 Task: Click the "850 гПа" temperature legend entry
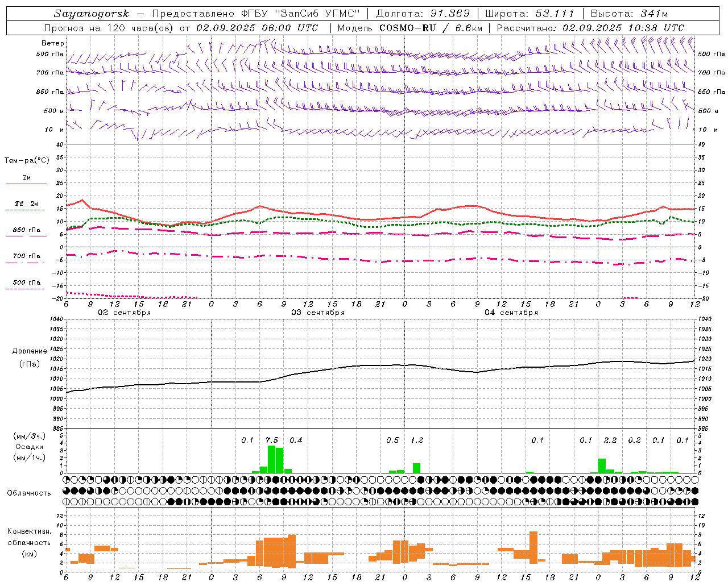pos(27,230)
